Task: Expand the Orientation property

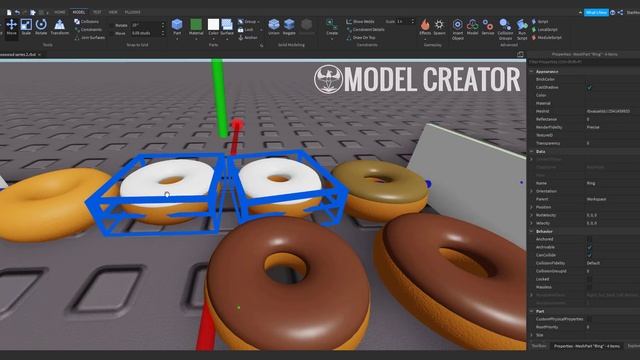Action: 531,191
